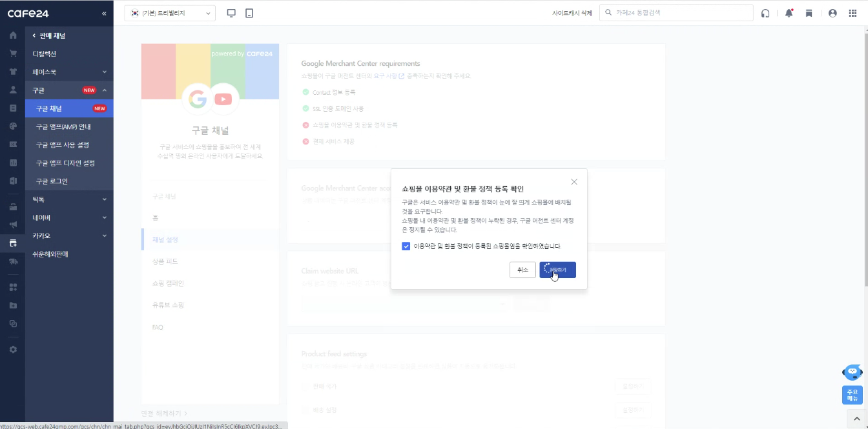Viewport: 868px width, 429px height.
Task: Focus the 카페24 통합검색 search field
Action: pos(676,13)
